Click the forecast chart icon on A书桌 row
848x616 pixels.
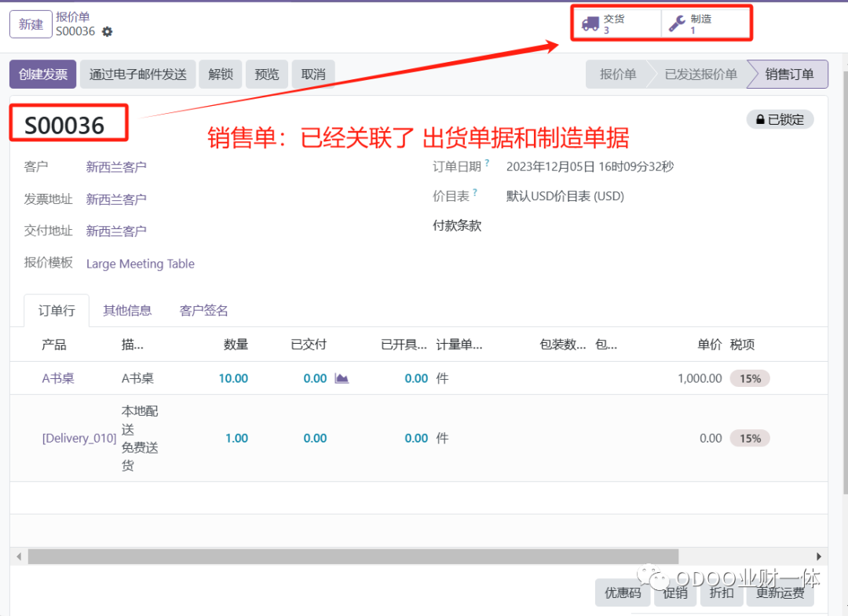[x=342, y=378]
